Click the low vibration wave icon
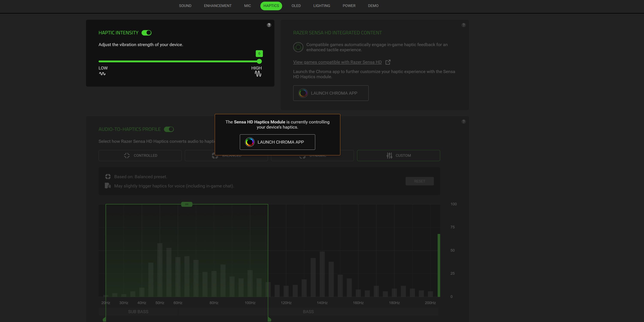Viewport: 644px width, 322px height. click(x=102, y=74)
